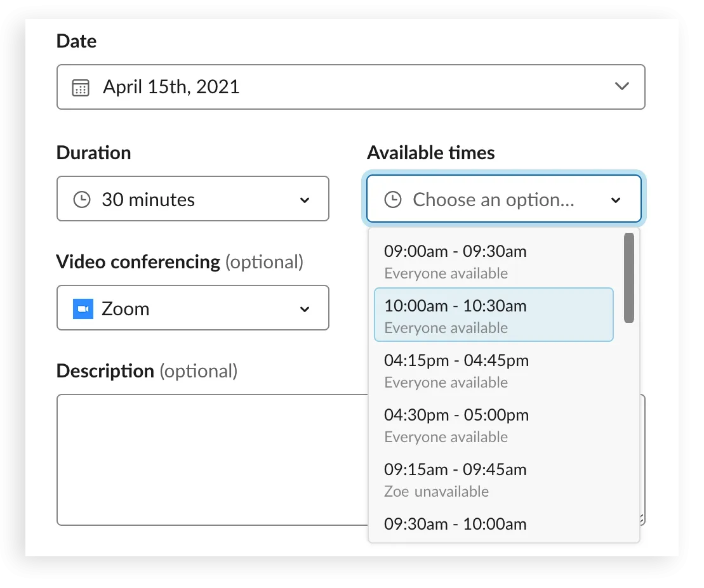
Task: Click the calendar icon in the Date field
Action: click(x=81, y=87)
